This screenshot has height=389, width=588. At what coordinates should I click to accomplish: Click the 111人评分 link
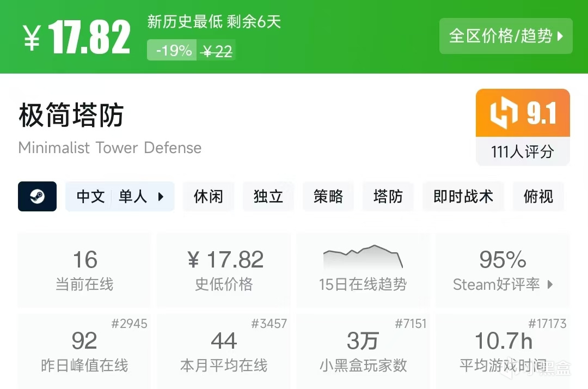point(522,152)
